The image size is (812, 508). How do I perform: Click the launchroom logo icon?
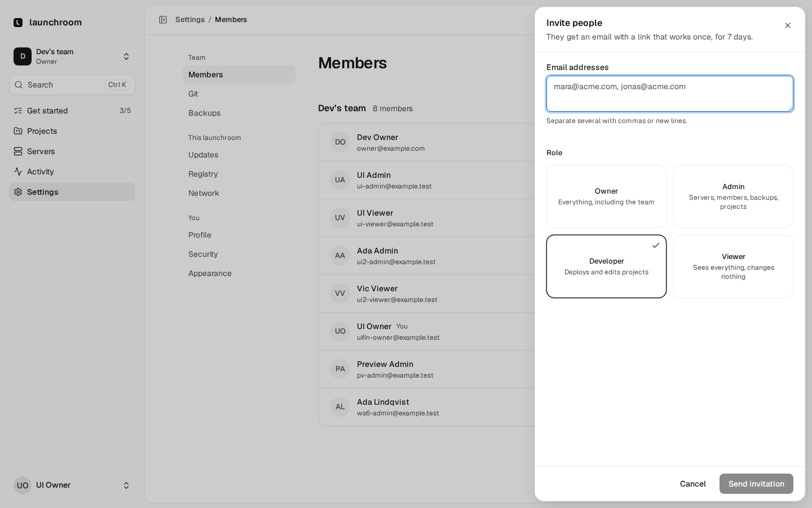click(x=18, y=23)
